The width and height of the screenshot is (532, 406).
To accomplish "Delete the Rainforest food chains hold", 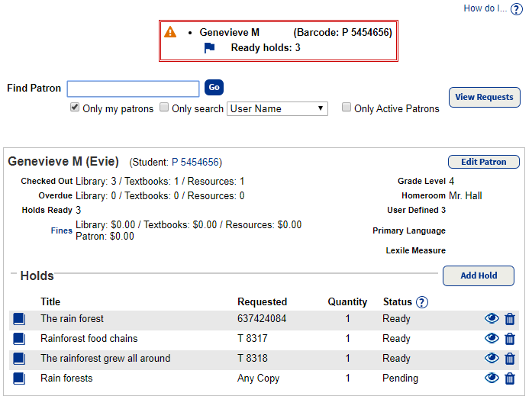I will point(510,339).
